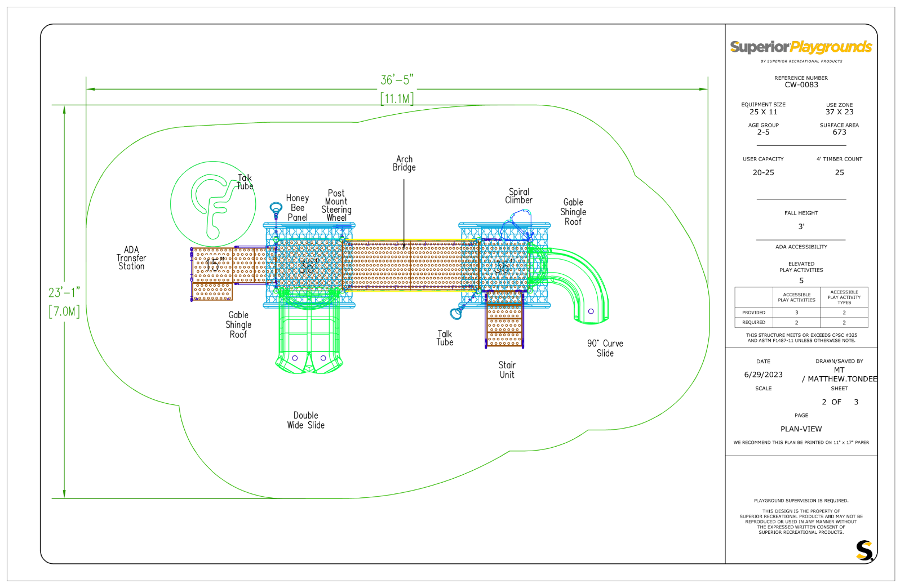Click the Honey Bee Panel label
Viewport: 909px width, 588px height.
(x=298, y=208)
